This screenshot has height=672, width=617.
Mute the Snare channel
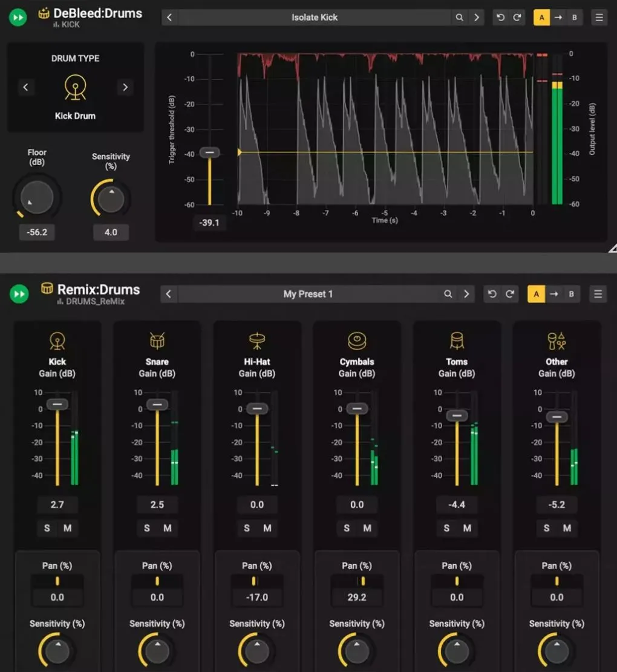click(x=168, y=528)
